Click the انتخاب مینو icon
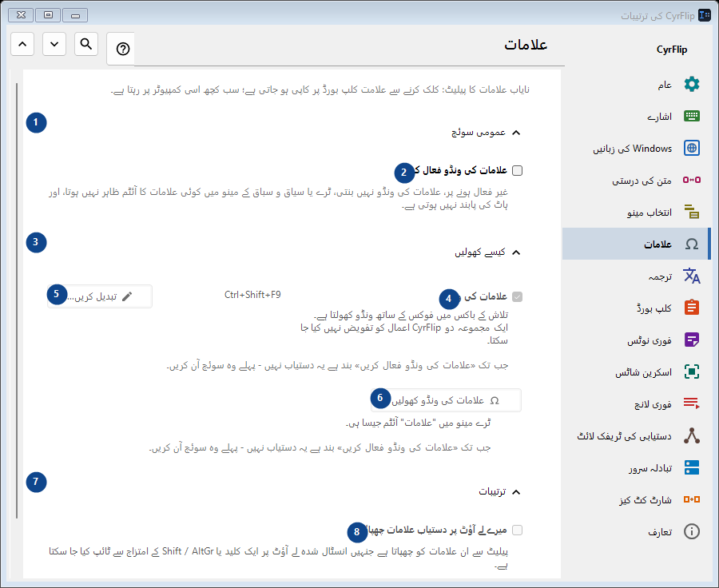The image size is (719, 588). click(x=692, y=212)
